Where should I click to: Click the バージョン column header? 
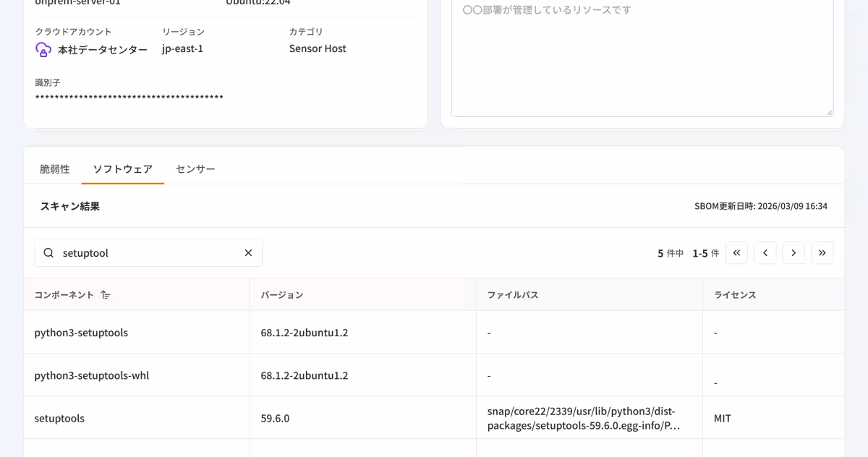click(281, 294)
